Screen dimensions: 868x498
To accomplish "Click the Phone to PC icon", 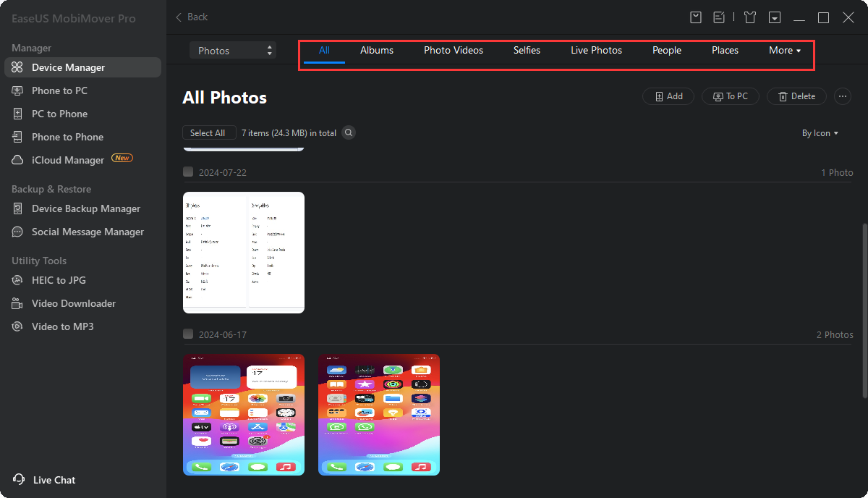I will pyautogui.click(x=17, y=90).
